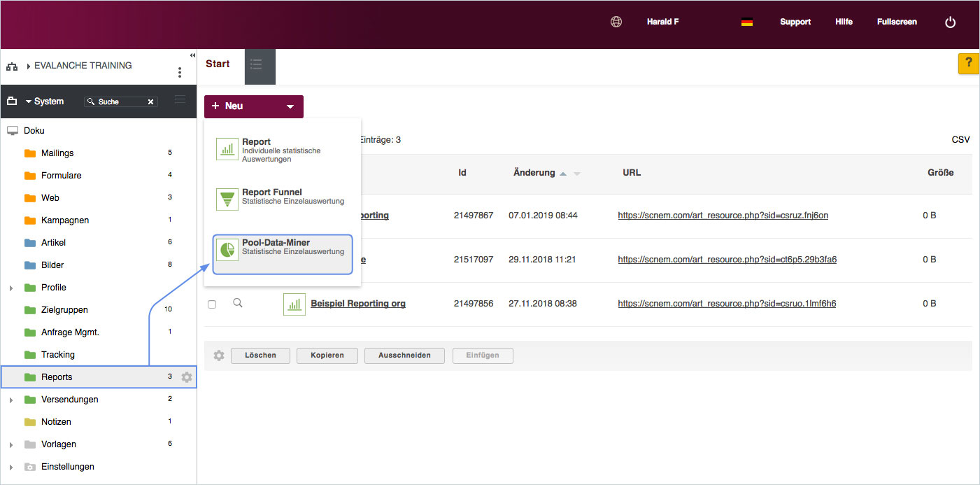
Task: Expand the Versendungen folder
Action: [x=11, y=400]
